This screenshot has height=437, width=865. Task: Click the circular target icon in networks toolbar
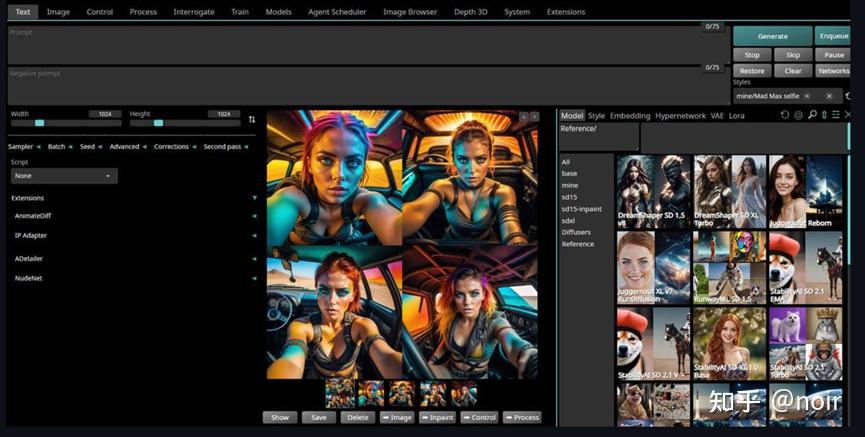click(x=798, y=115)
